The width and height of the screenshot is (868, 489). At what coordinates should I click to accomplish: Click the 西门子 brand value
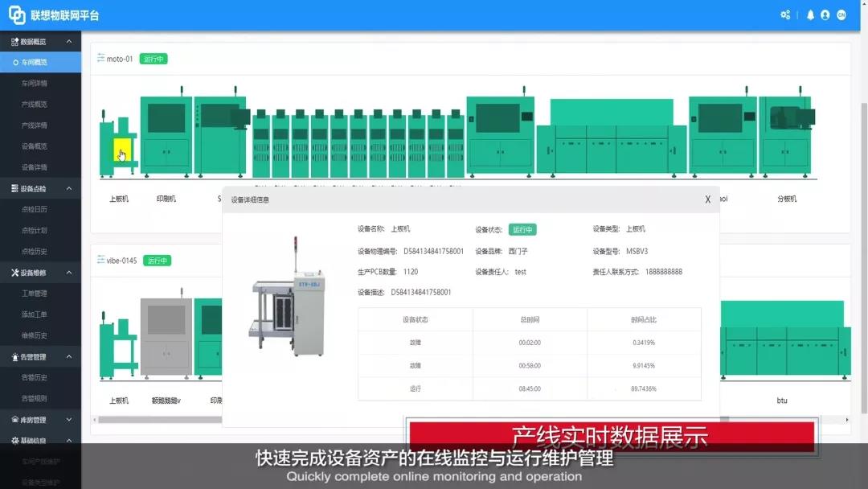[x=518, y=252]
